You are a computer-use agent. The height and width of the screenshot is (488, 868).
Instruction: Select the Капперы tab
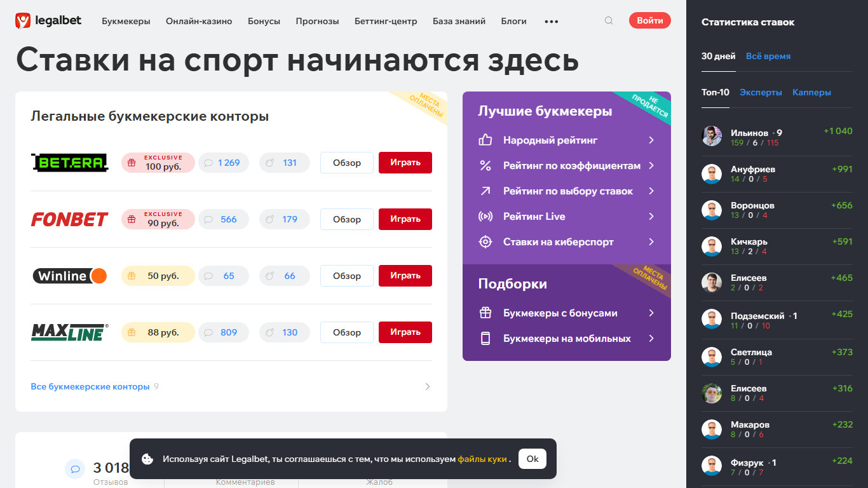coord(811,92)
